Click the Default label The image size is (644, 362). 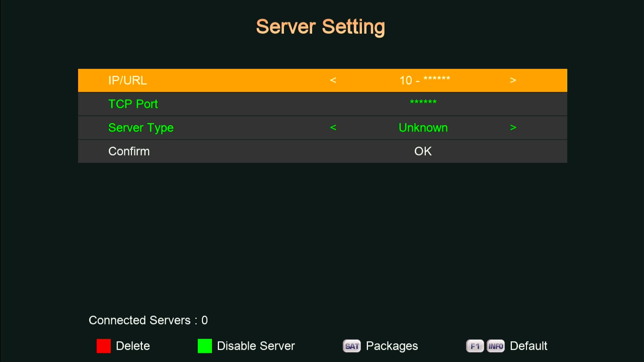pyautogui.click(x=528, y=346)
